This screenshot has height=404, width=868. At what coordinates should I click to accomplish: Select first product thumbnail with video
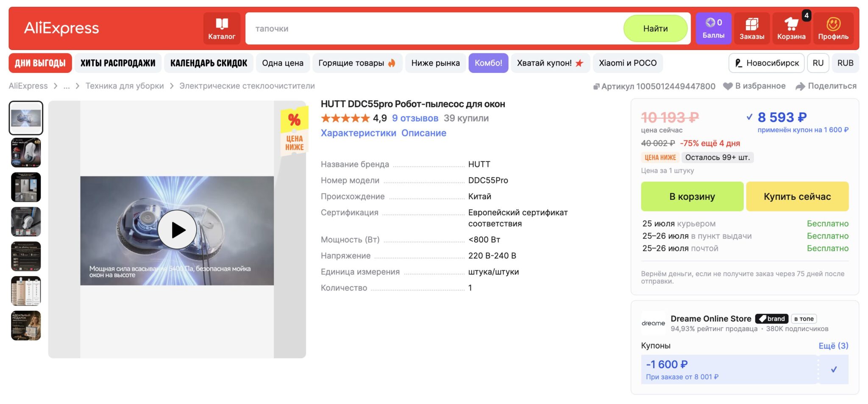click(x=26, y=118)
